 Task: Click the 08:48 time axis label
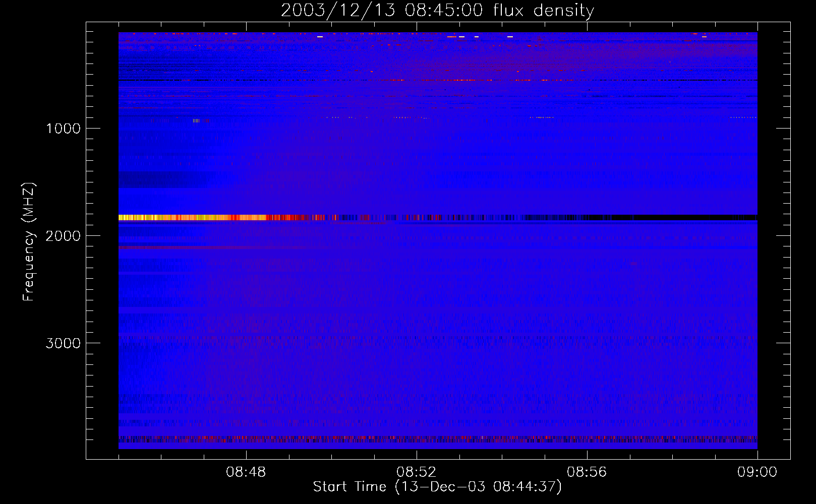(246, 472)
